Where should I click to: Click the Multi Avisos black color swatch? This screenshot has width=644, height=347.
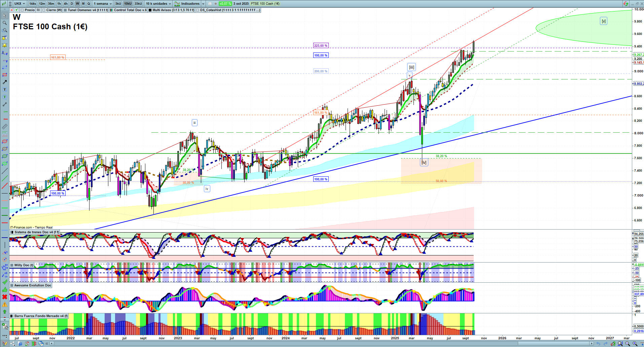[150, 10]
